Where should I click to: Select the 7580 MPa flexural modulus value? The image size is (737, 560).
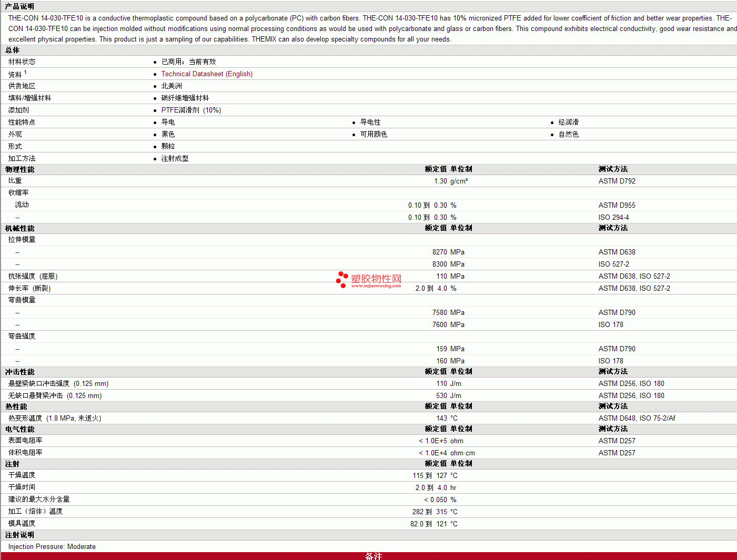448,313
